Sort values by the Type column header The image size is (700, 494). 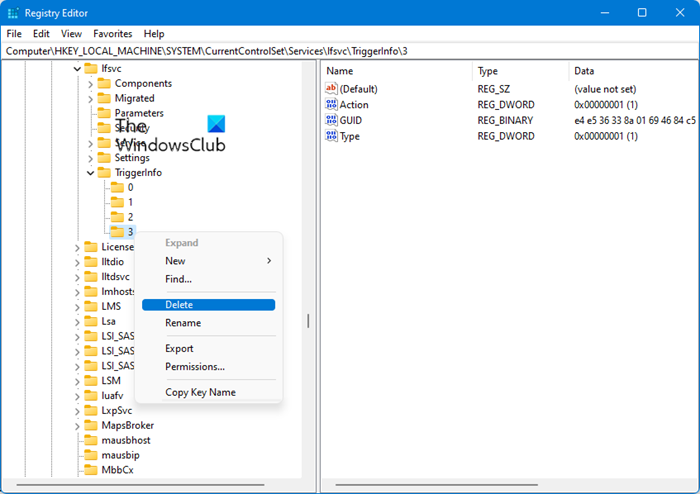click(521, 71)
